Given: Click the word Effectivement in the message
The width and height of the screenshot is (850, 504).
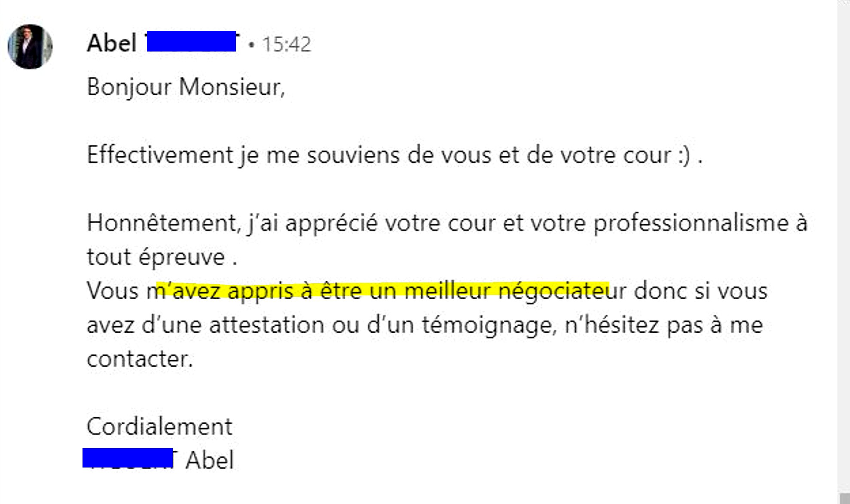Looking at the screenshot, I should pyautogui.click(x=160, y=155).
